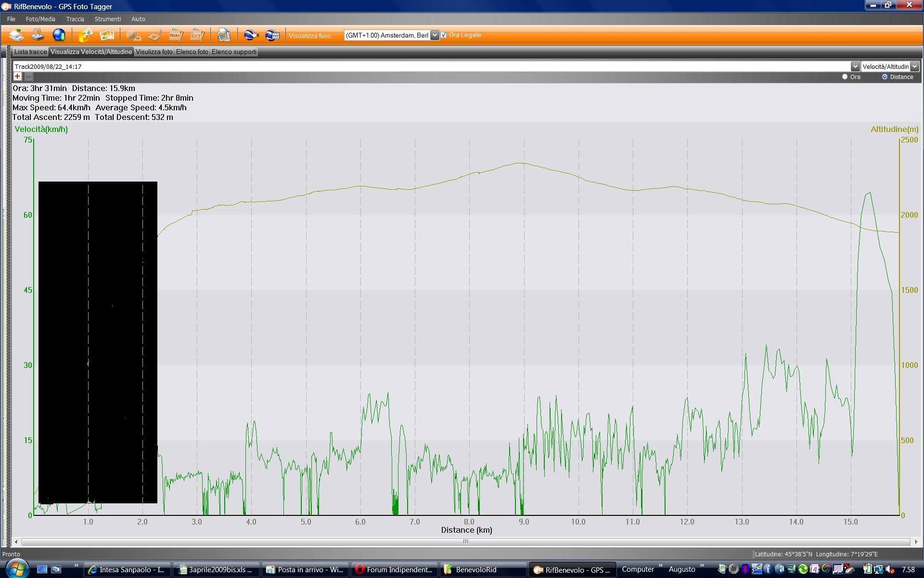This screenshot has width=924, height=578.
Task: Click the scrollbar left arrow
Action: click(x=16, y=541)
